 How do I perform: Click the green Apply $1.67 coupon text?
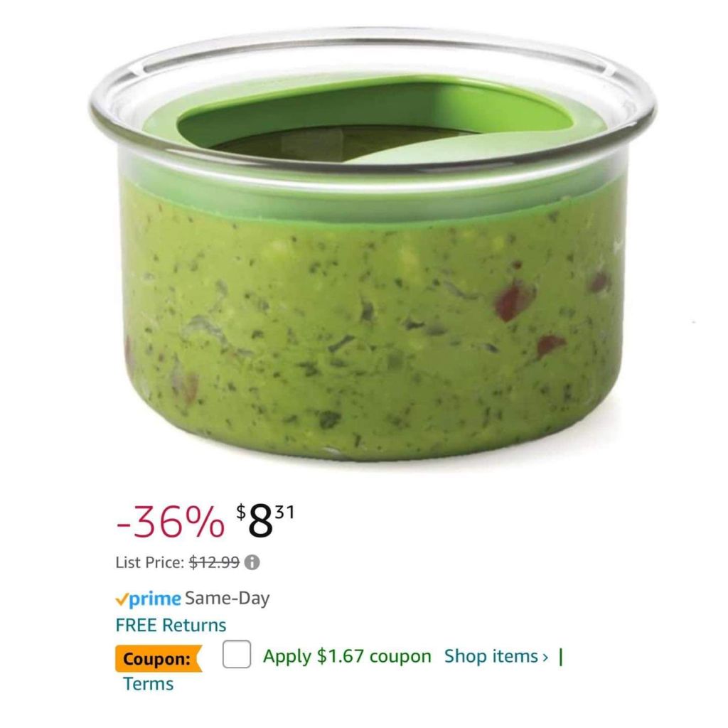pos(347,656)
